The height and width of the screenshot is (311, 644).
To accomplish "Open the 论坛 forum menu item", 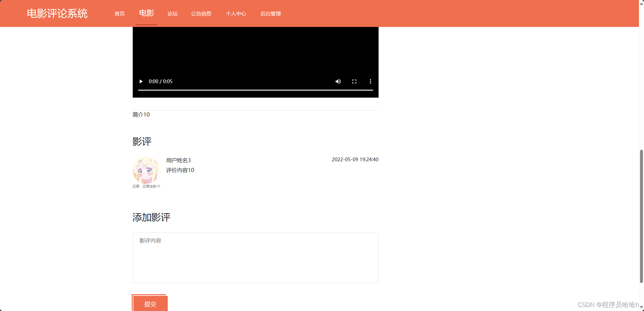I will pos(172,13).
